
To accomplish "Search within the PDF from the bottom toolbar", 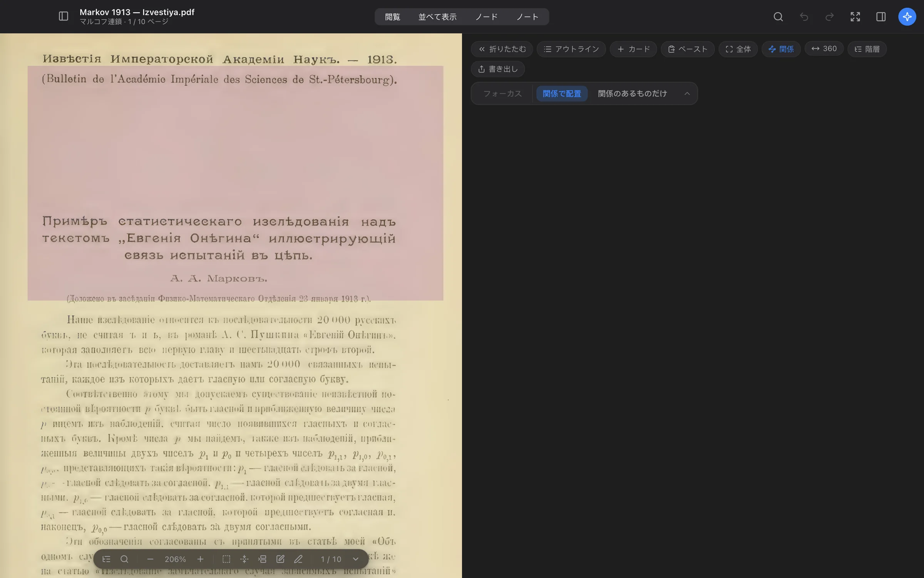I will point(124,559).
